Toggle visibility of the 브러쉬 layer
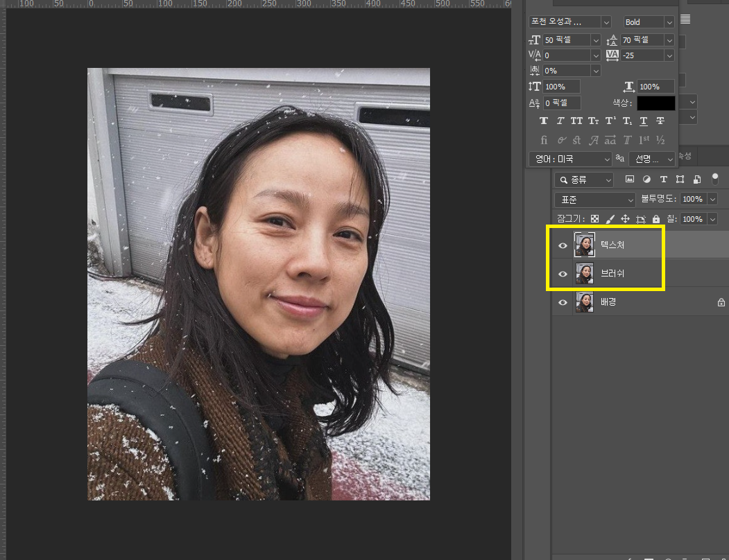The image size is (729, 560). click(x=563, y=273)
